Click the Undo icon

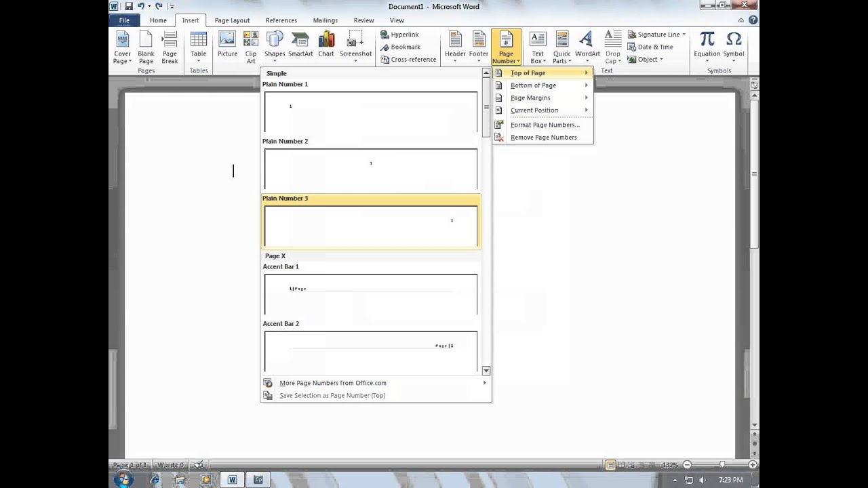tap(141, 6)
